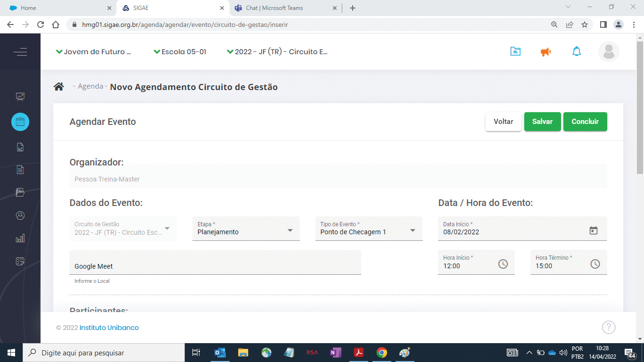
Task: Open the user avatar in header
Action: pyautogui.click(x=609, y=52)
